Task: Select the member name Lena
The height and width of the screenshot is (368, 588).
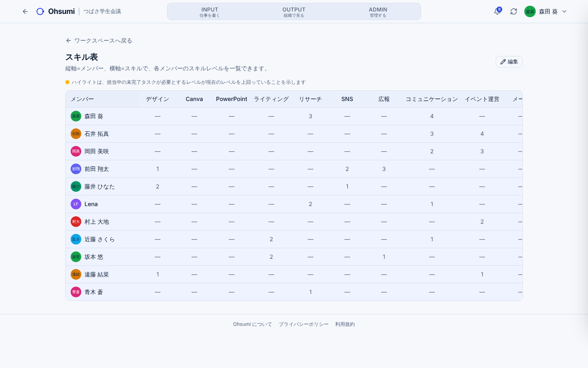Action: pyautogui.click(x=91, y=204)
